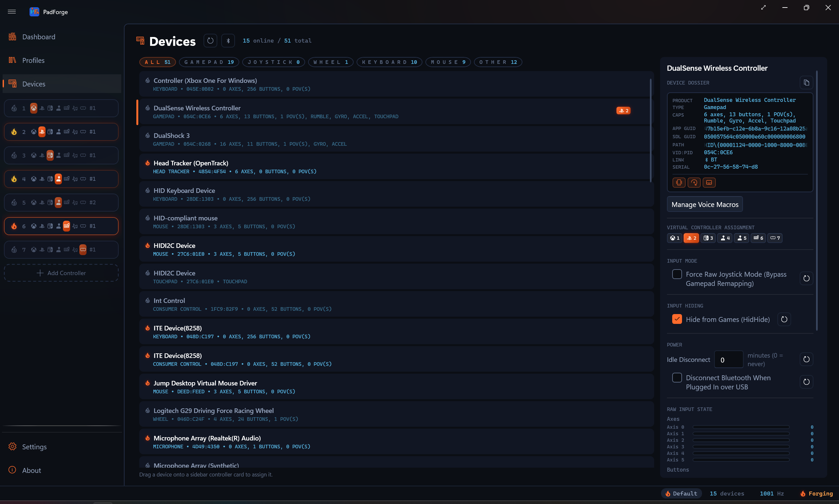Select keyboard-mouse type on controller card 6
This screenshot has width=839, height=504.
point(67,226)
